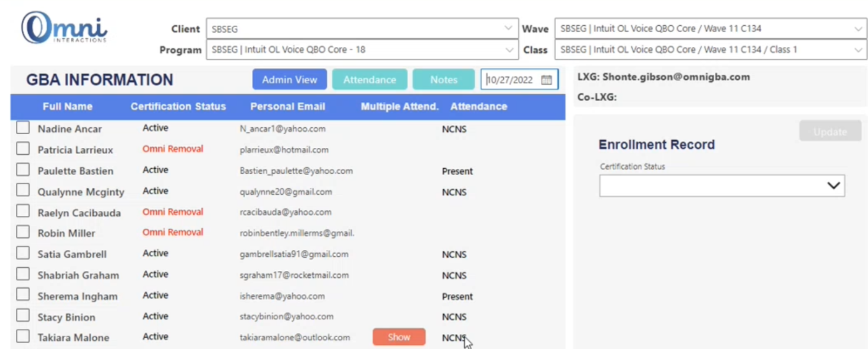Screen dimensions: 868x349
Task: Click email stacybinion@yahoo.com
Action: coord(287,316)
